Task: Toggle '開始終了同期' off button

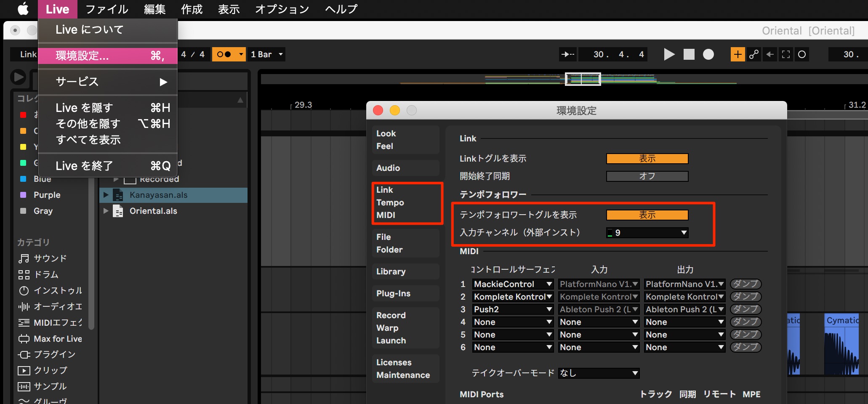Action: [647, 176]
